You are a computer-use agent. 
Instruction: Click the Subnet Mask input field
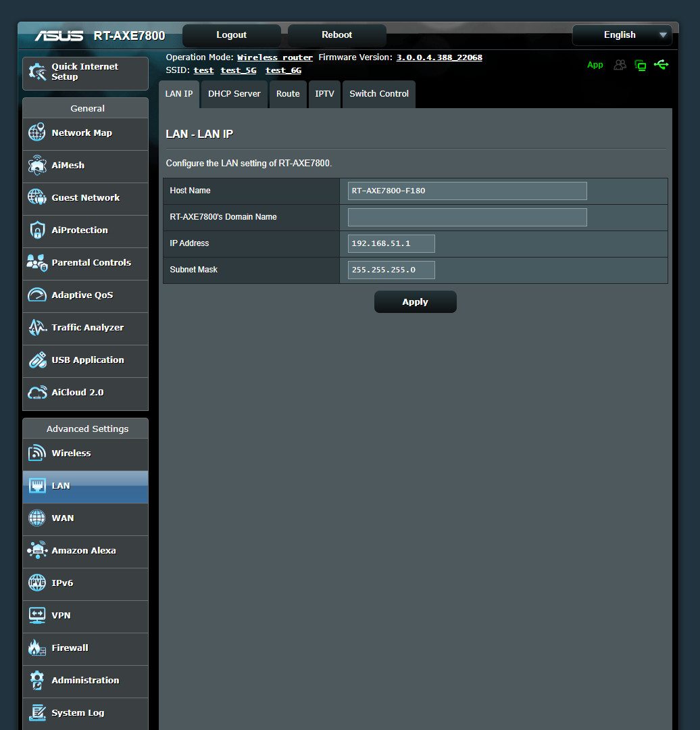pos(391,270)
